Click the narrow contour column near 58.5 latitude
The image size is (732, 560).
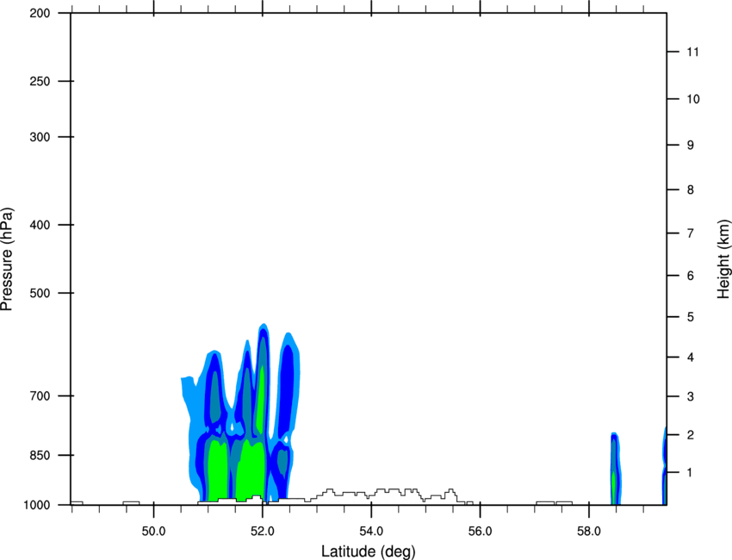(615, 469)
